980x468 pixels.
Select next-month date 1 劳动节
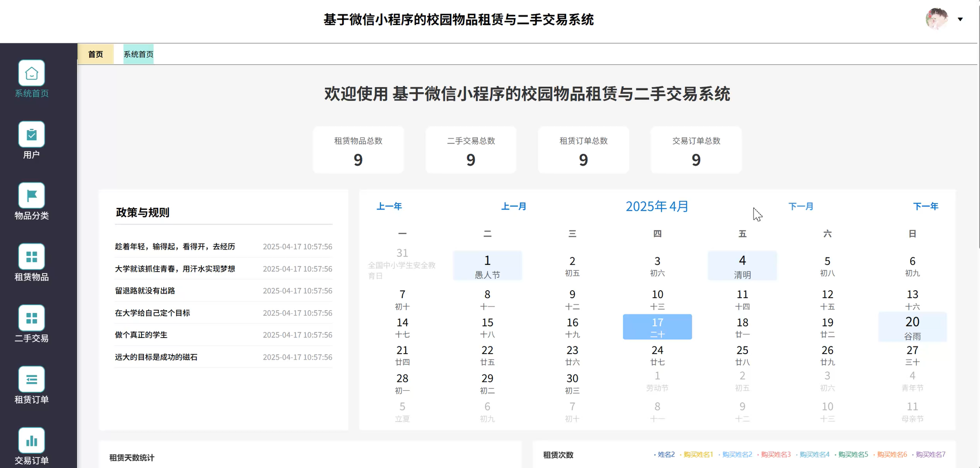coord(657,381)
